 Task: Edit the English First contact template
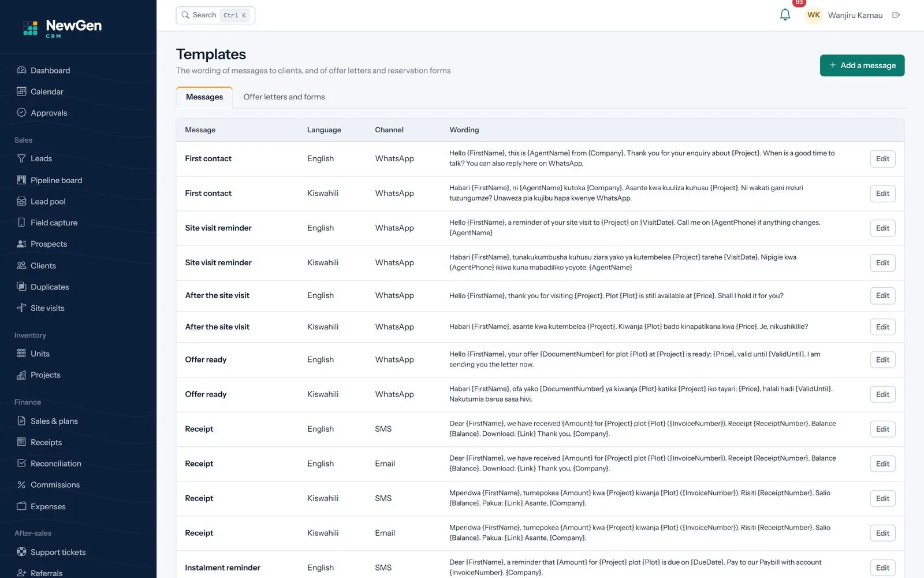(x=882, y=159)
